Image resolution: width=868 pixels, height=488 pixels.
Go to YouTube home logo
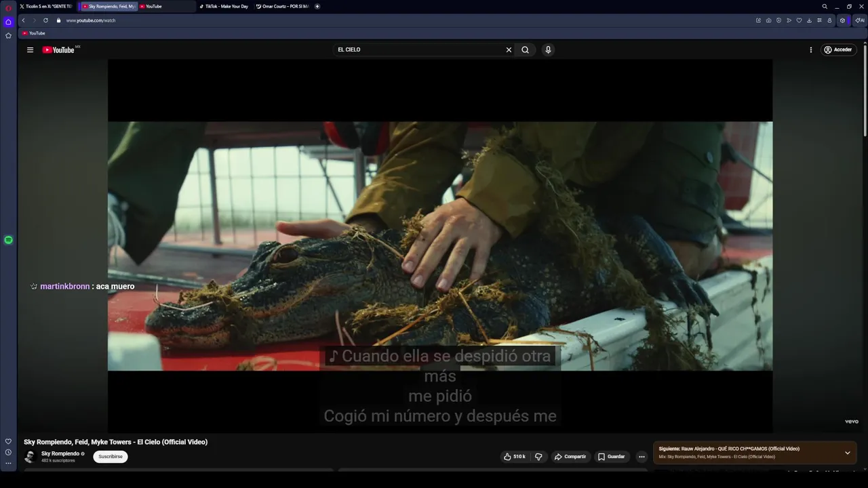pyautogui.click(x=60, y=49)
